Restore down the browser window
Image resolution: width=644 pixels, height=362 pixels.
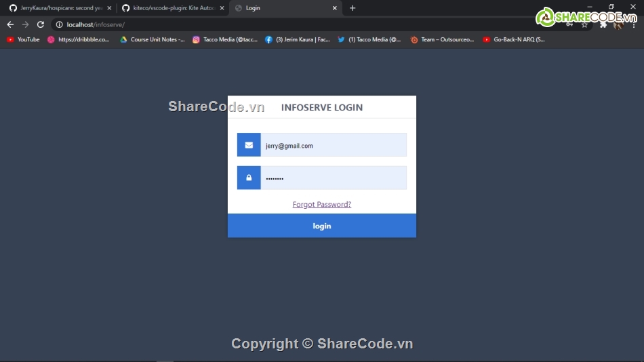611,7
